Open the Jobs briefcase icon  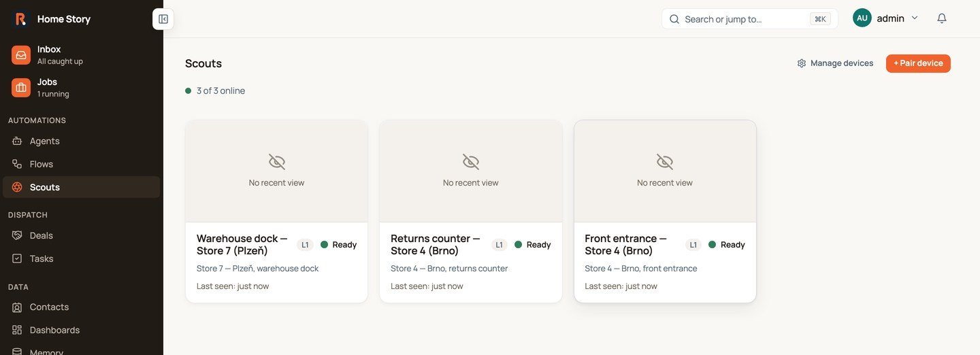pyautogui.click(x=21, y=88)
